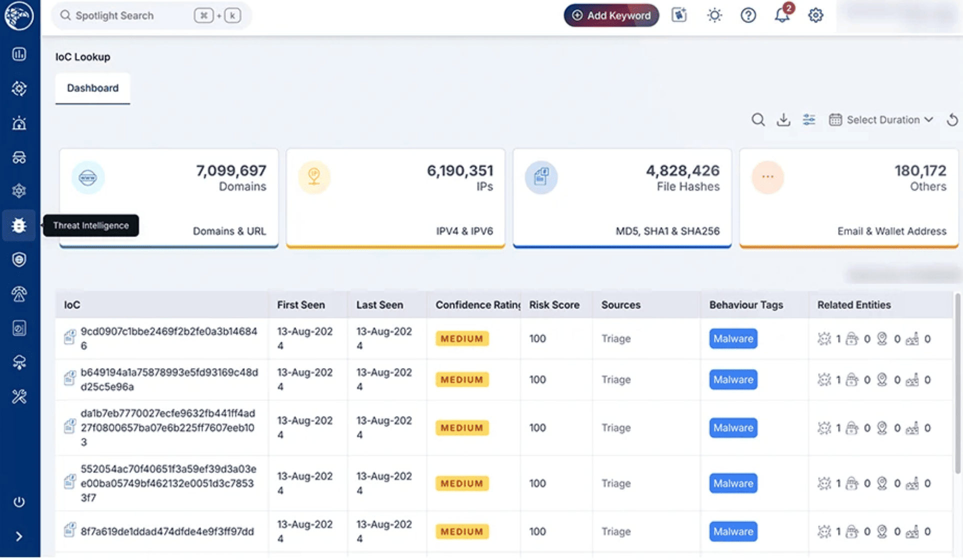
Task: Click the starred document icon in top bar
Action: [x=679, y=15]
